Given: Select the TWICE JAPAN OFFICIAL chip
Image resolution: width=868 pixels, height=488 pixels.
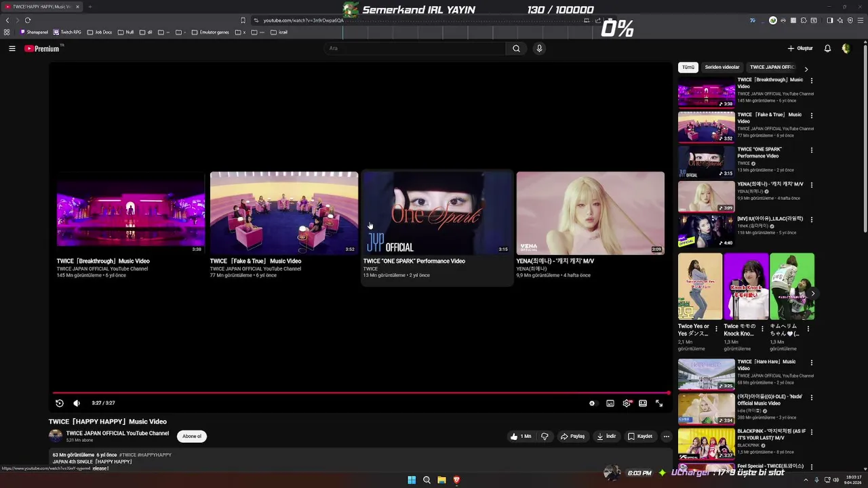Looking at the screenshot, I should click(x=772, y=67).
